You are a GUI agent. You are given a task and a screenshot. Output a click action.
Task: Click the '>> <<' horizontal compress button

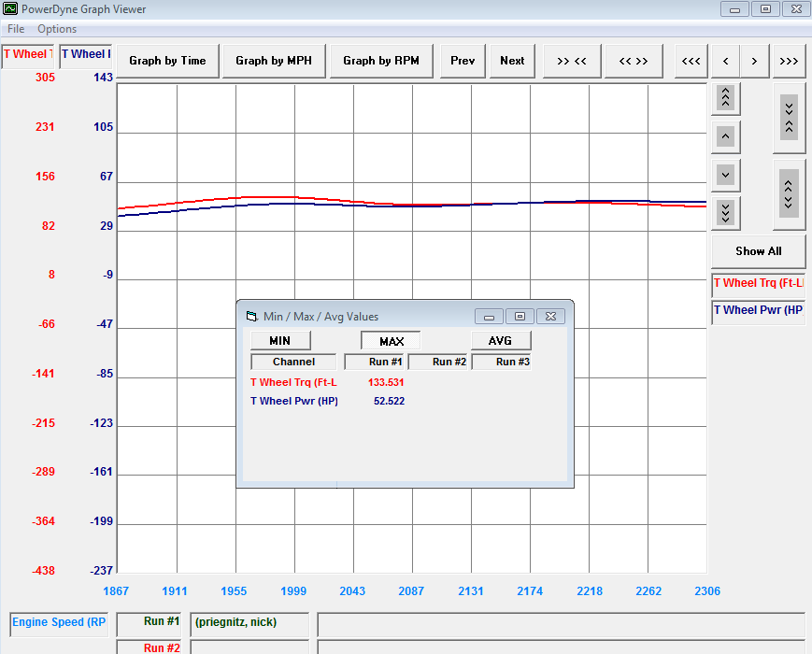click(571, 61)
